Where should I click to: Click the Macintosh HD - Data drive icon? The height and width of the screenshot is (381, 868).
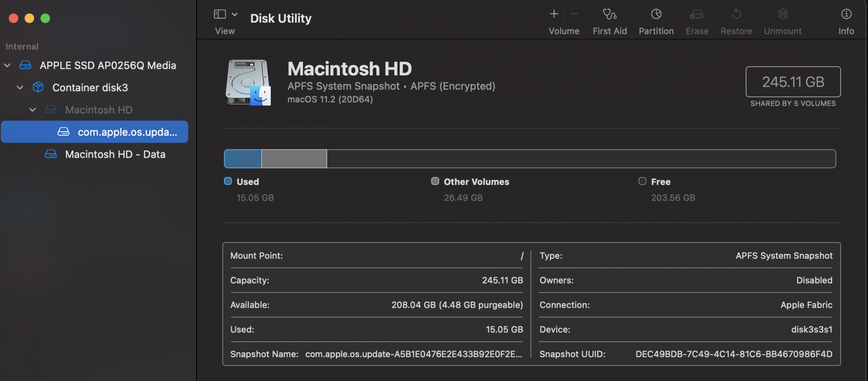coord(51,154)
